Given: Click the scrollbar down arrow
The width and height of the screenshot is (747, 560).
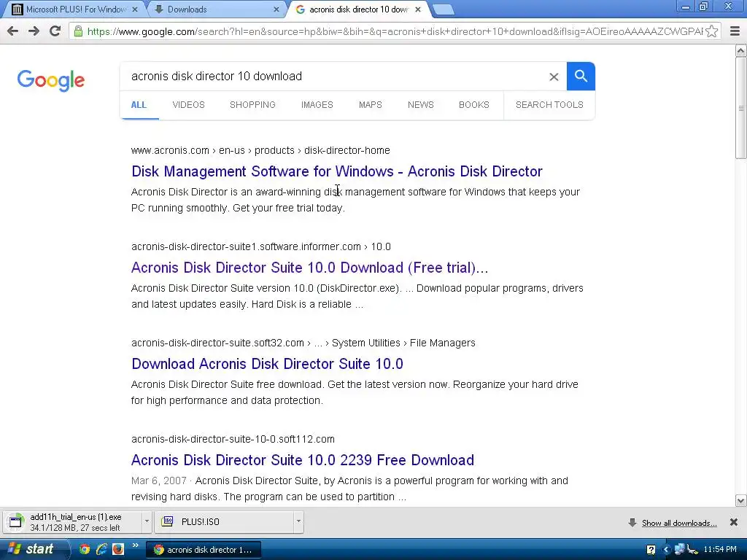Looking at the screenshot, I should pyautogui.click(x=741, y=500).
